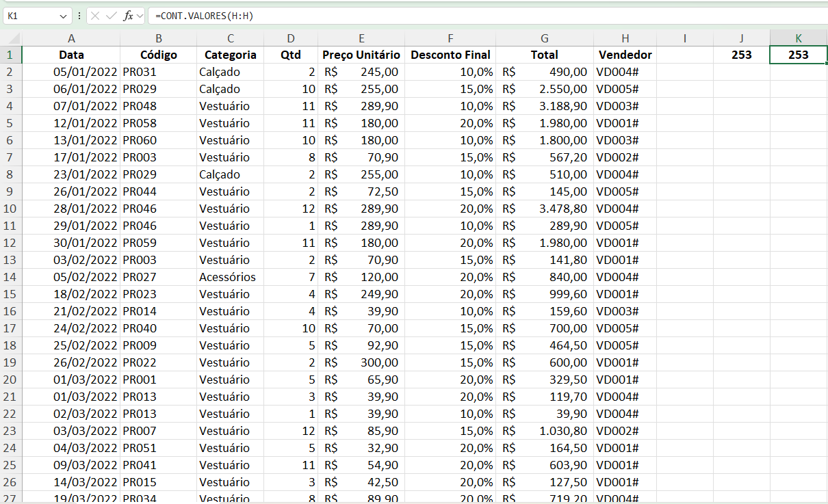Select column E header

tap(361, 39)
